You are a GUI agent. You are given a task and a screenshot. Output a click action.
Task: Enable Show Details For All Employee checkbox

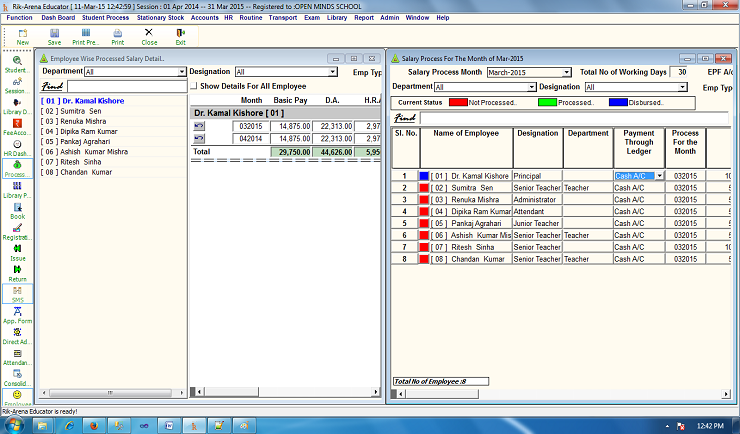194,87
